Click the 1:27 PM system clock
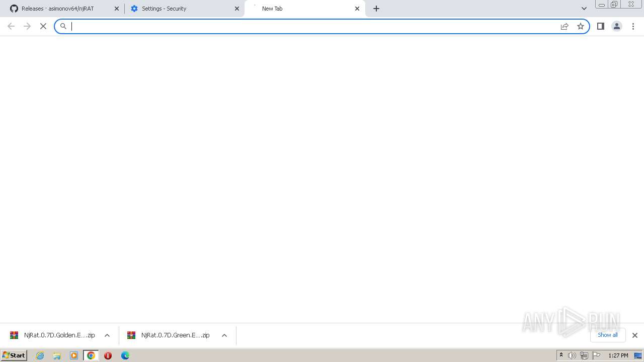This screenshot has height=362, width=644. coord(618,355)
